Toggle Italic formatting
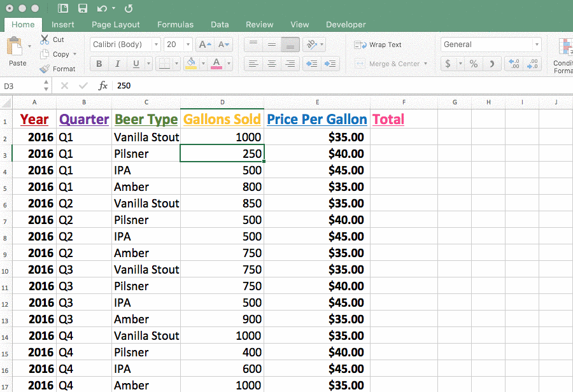Screen dimensions: 573x392 click(117, 64)
